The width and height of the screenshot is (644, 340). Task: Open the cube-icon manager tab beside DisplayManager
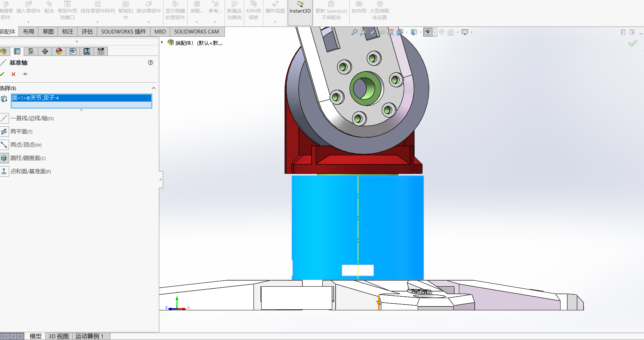(73, 51)
